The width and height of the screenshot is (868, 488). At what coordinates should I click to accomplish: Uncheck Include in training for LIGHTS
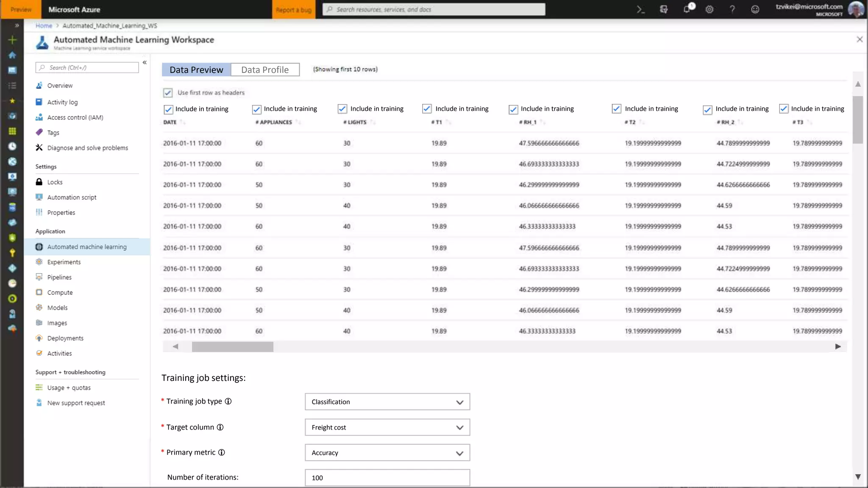[x=342, y=109]
